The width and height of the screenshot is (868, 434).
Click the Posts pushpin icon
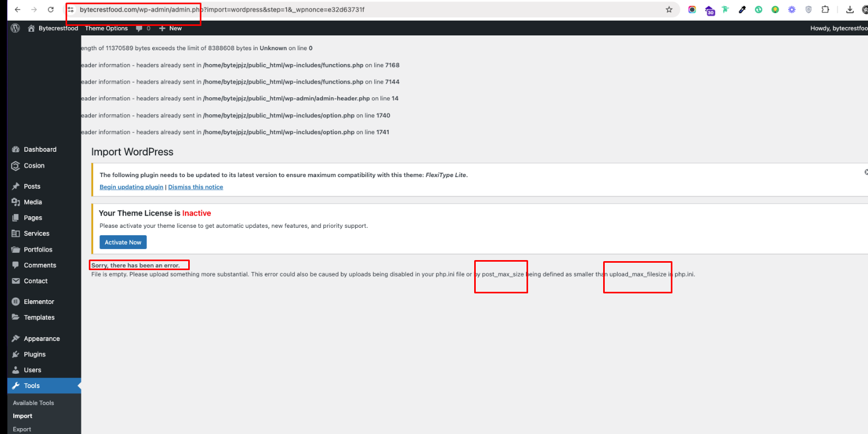16,187
